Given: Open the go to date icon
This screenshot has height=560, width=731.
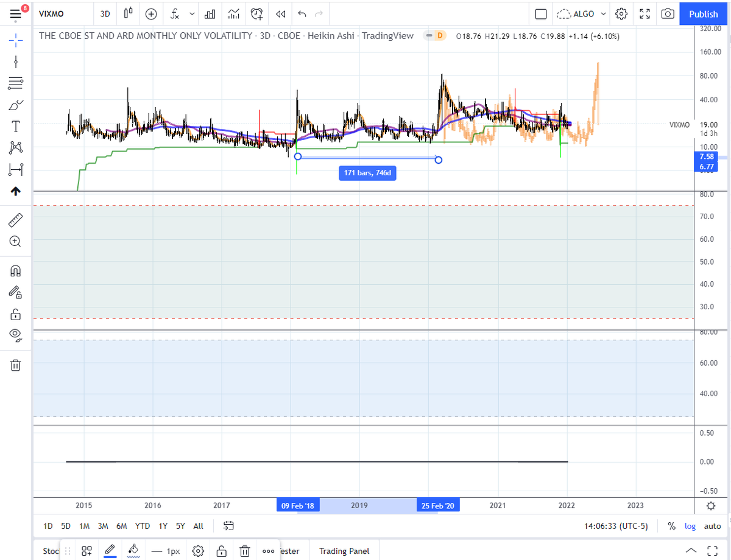Looking at the screenshot, I should [x=229, y=526].
